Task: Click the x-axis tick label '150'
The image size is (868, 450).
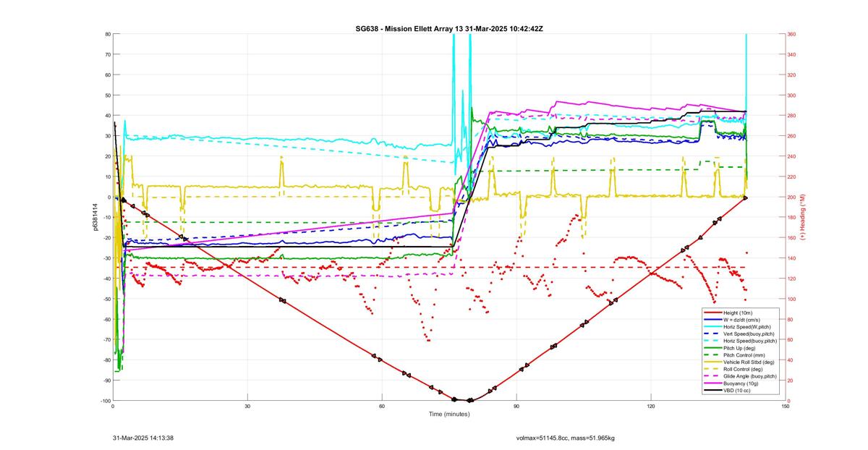Action: click(786, 406)
